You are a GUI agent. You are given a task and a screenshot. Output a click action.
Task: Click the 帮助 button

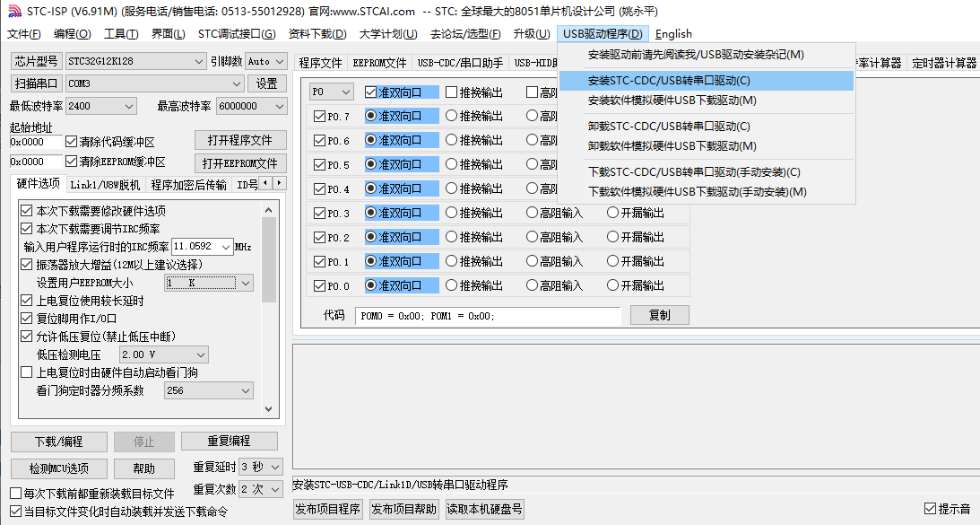pos(143,468)
